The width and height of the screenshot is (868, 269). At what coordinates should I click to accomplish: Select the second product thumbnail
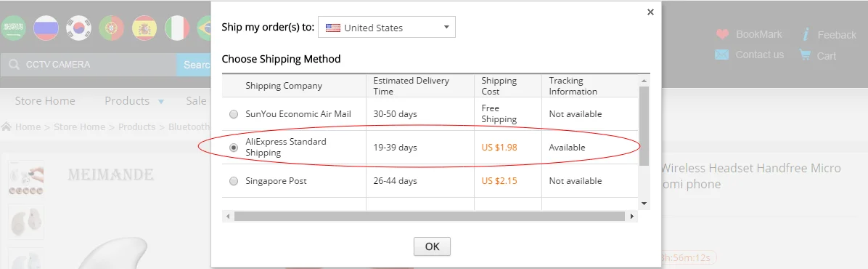(x=26, y=222)
